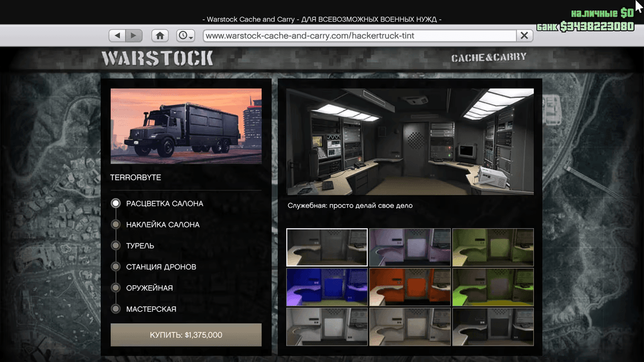644x362 pixels.
Task: Select the Турель option
Action: click(x=133, y=246)
